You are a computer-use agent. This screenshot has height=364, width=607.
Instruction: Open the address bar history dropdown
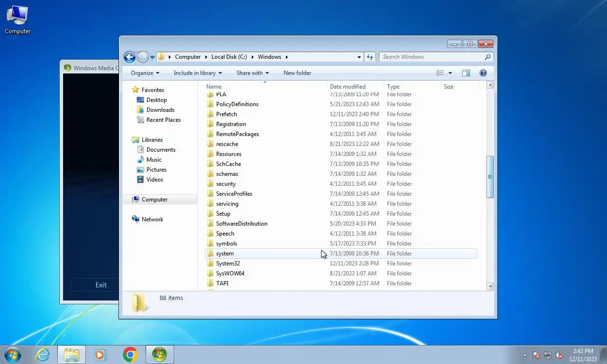[359, 57]
